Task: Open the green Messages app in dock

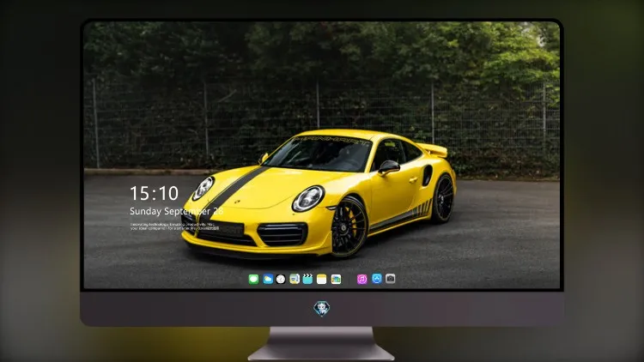Action: pyautogui.click(x=253, y=279)
